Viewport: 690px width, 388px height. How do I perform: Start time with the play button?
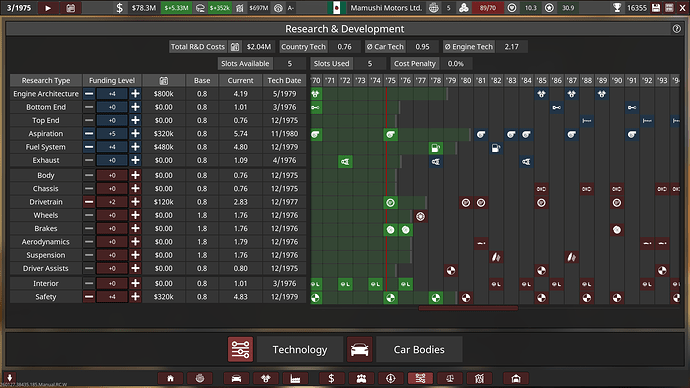[48, 7]
